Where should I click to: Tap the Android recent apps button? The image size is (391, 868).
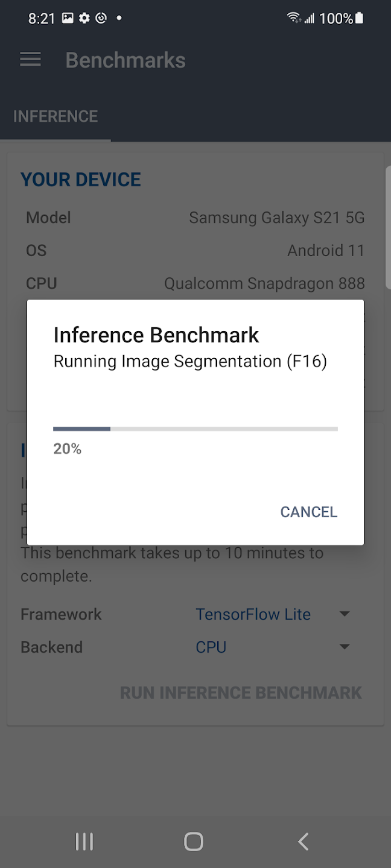[x=84, y=841]
